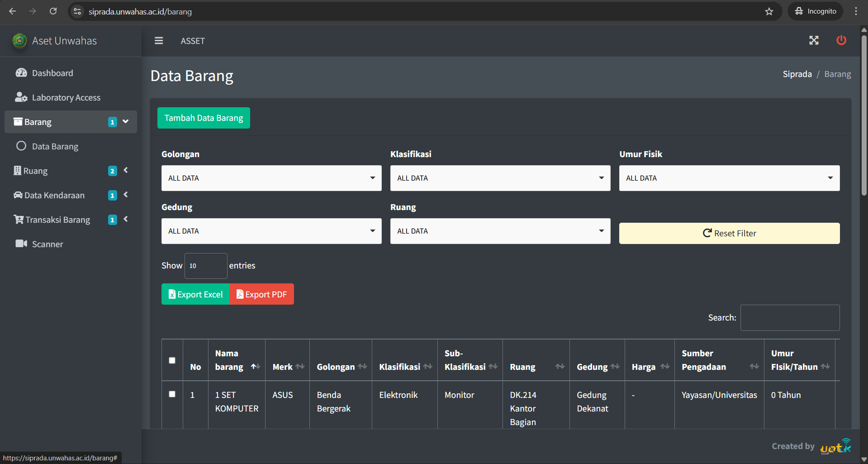Screen dimensions: 868x464
Task: Sort the table by the Merk column
Action: [288, 367]
